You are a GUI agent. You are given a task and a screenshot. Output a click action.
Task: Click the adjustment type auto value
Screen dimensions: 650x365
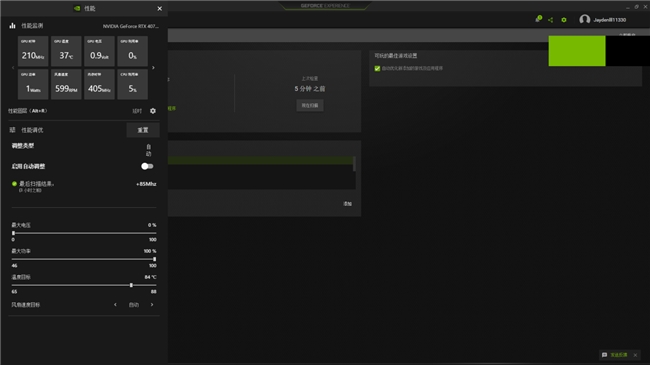[149, 150]
